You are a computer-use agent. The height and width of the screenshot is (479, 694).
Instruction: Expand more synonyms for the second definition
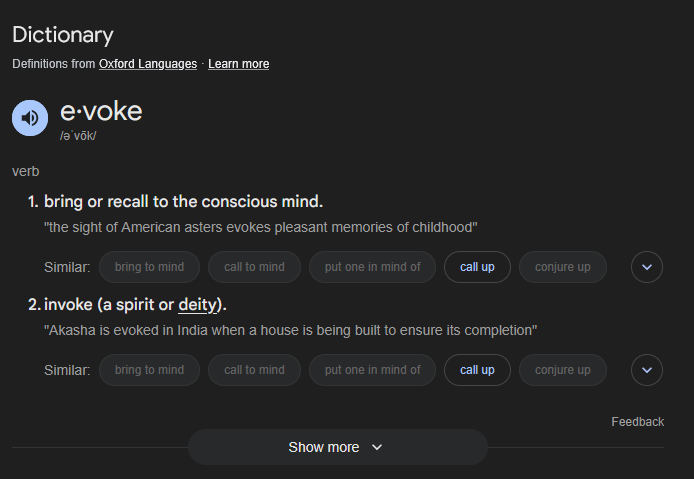[647, 370]
